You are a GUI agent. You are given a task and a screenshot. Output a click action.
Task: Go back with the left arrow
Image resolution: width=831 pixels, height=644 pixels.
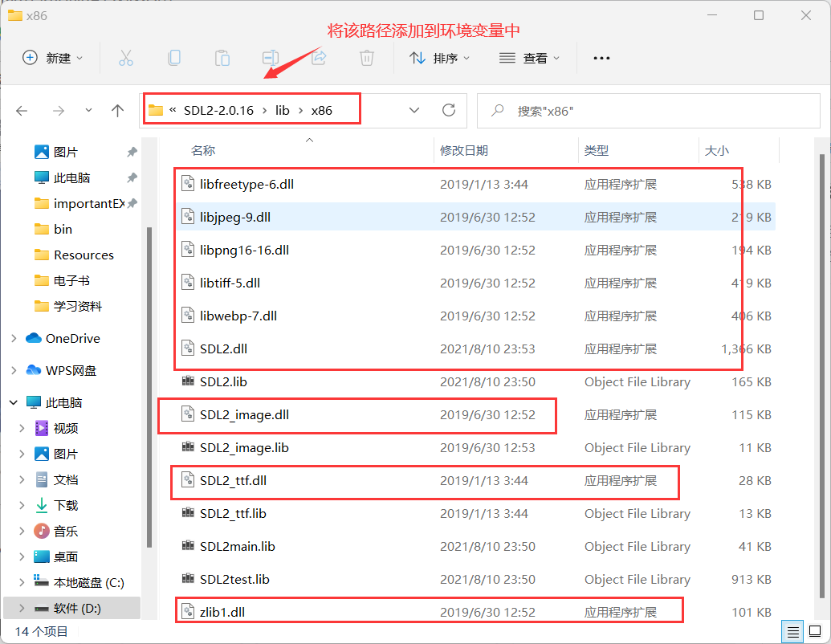pos(22,111)
